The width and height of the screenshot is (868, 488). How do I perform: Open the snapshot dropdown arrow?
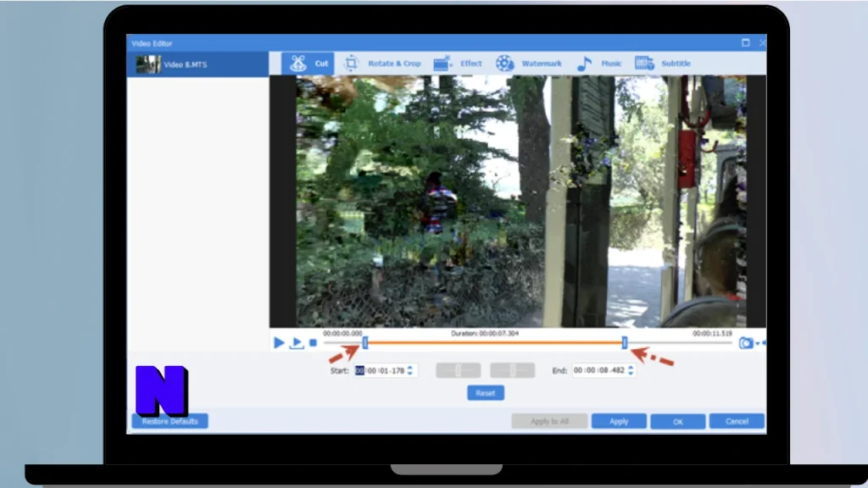758,344
